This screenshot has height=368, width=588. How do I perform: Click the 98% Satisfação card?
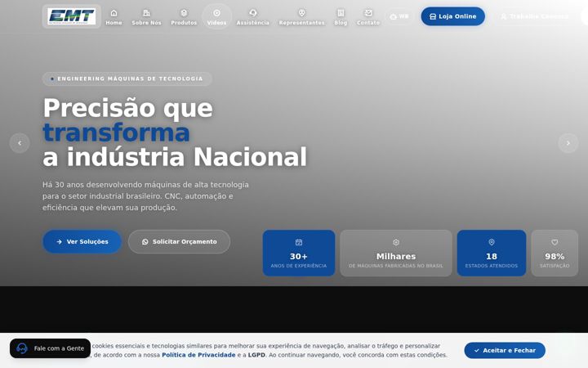[x=555, y=253]
